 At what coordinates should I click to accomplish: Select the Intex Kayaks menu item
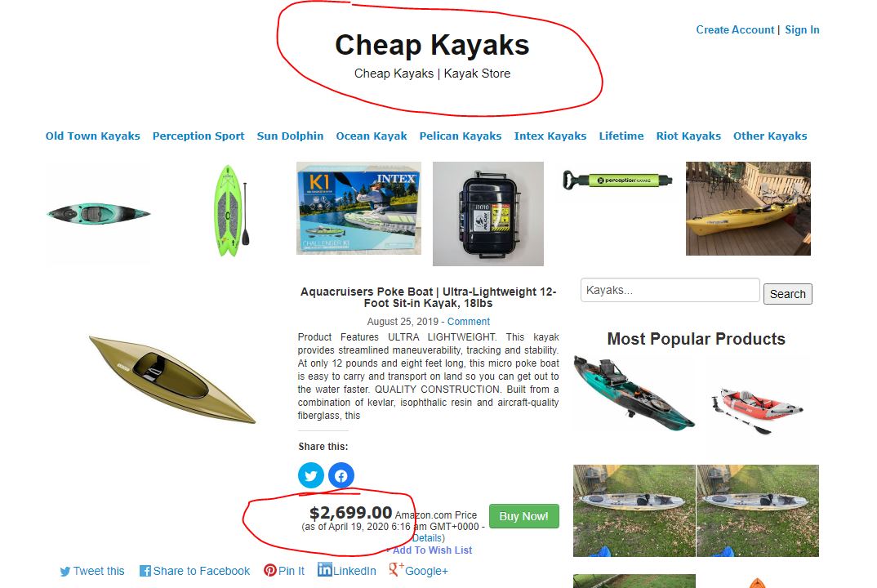click(550, 136)
